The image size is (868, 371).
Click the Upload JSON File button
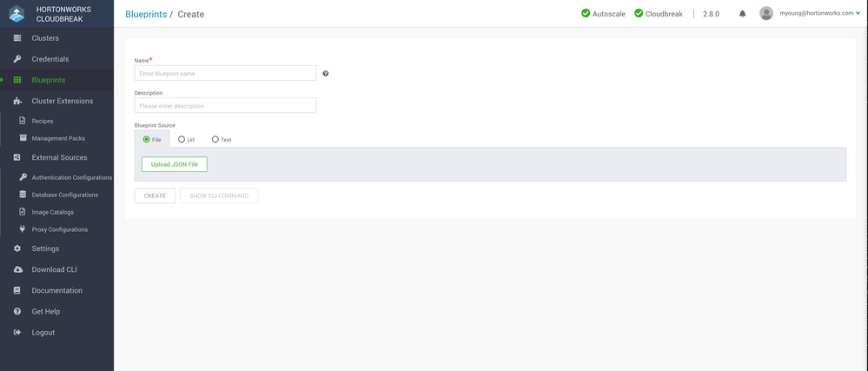[175, 164]
